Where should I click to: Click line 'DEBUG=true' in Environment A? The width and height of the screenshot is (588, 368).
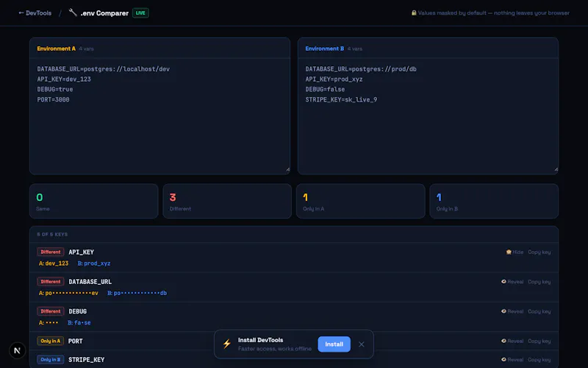point(55,89)
